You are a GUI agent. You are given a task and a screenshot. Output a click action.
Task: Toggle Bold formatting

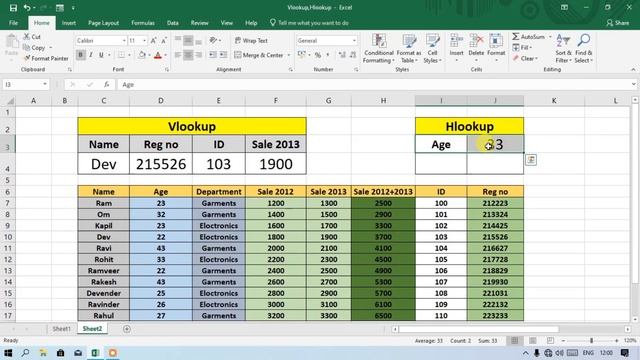click(80, 55)
